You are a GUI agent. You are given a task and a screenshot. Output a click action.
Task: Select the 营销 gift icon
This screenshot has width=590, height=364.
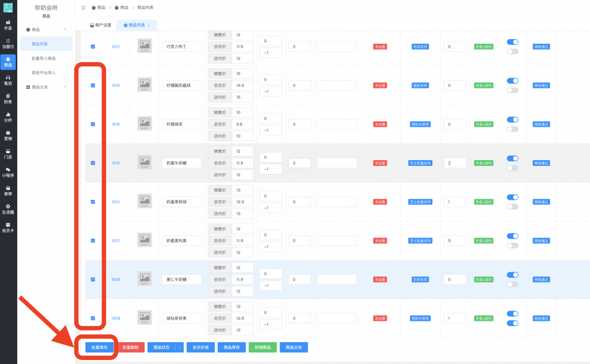click(8, 135)
